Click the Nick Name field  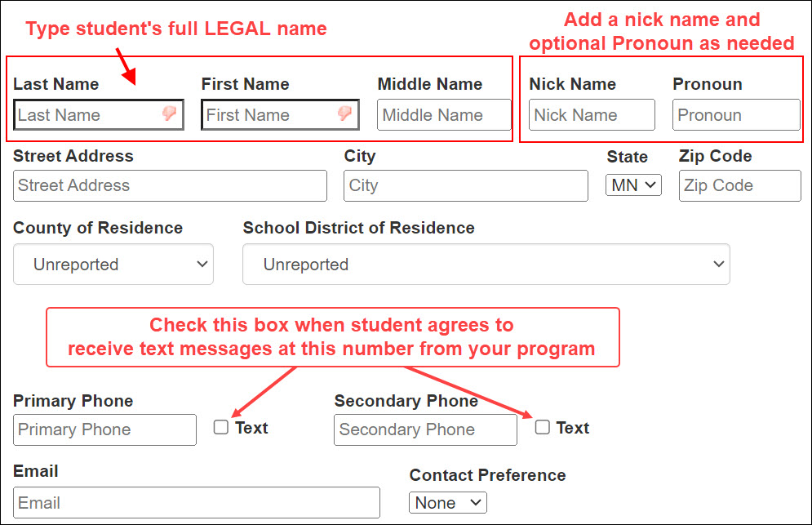(x=592, y=115)
